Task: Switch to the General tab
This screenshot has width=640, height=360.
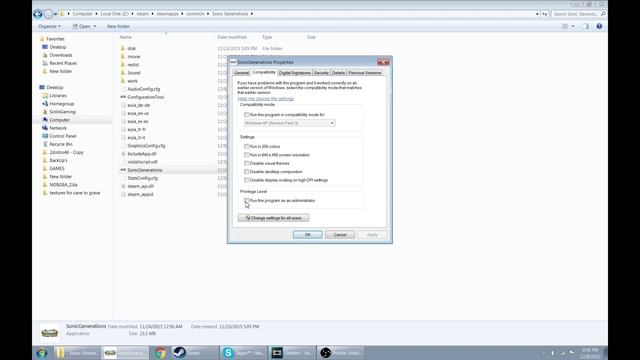Action: point(241,73)
